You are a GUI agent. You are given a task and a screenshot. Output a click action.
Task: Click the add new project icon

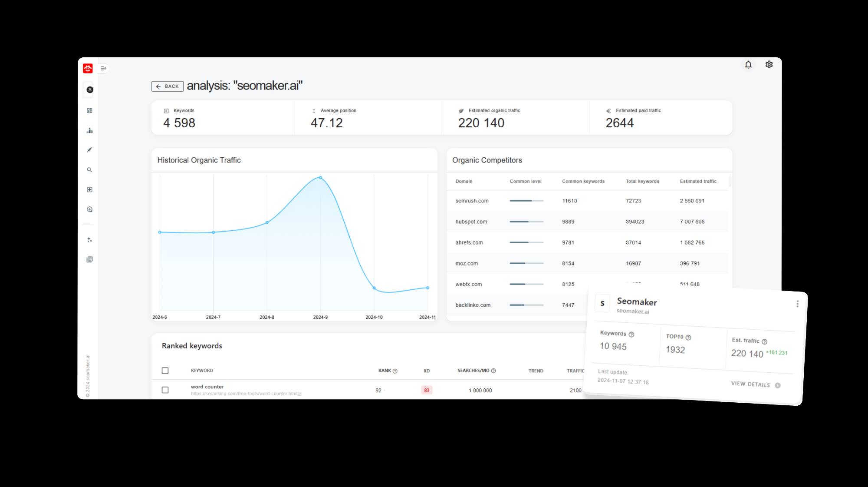pos(89,189)
